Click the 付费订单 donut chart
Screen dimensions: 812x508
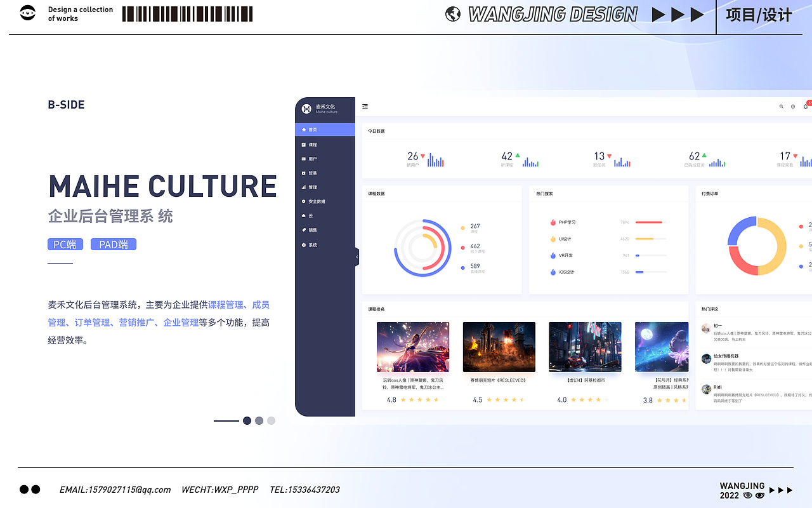point(757,246)
